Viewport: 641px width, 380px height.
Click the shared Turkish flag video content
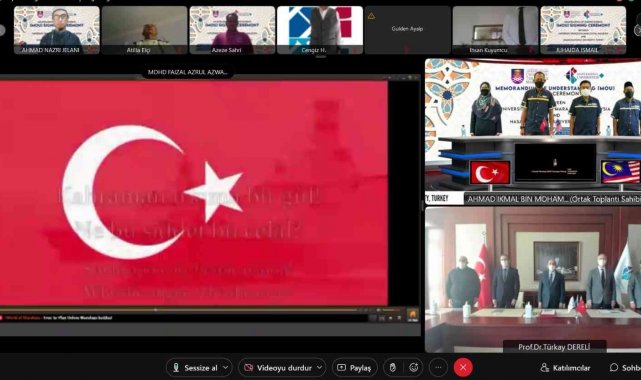click(x=193, y=193)
